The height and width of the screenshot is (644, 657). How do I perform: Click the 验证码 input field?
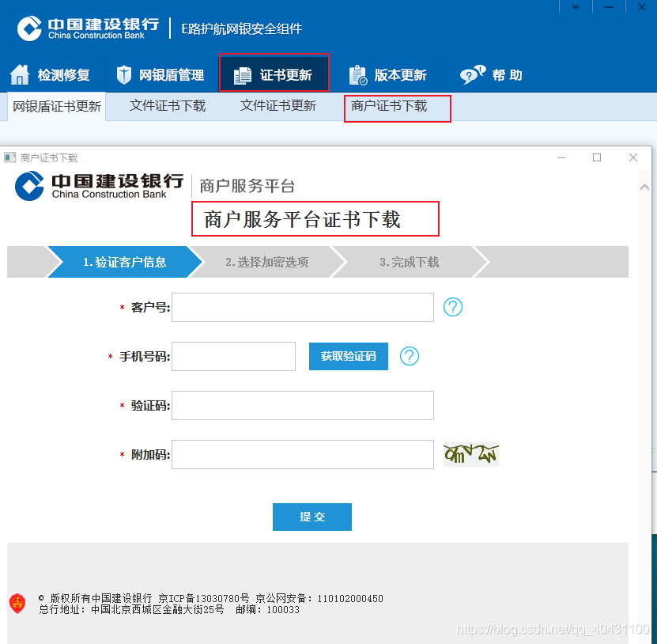[x=303, y=405]
